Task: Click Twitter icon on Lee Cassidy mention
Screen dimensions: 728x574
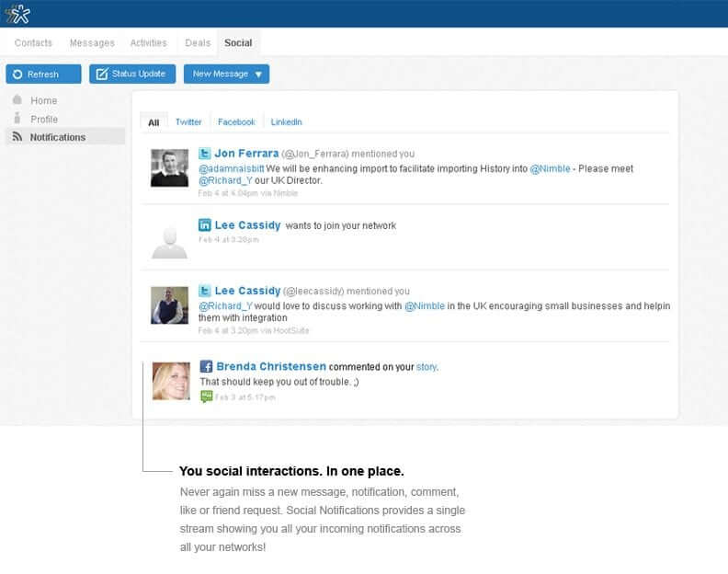Action: coord(206,291)
